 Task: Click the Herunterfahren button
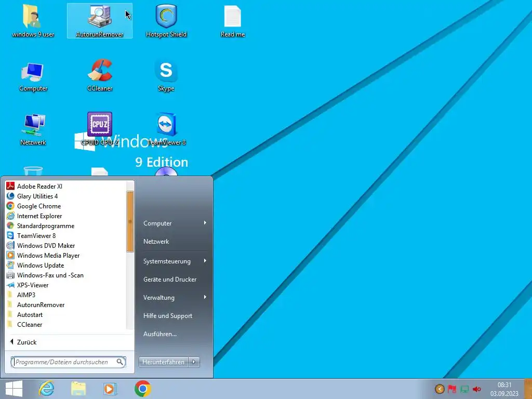point(163,362)
